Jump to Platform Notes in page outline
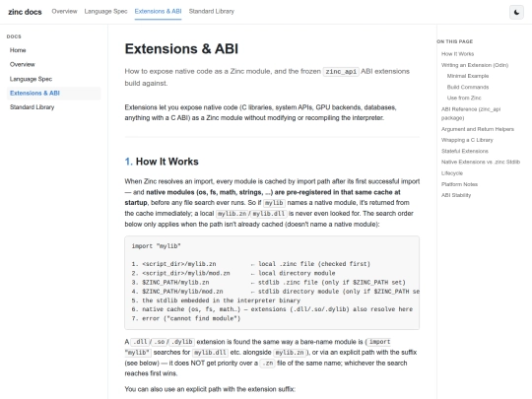 point(459,184)
